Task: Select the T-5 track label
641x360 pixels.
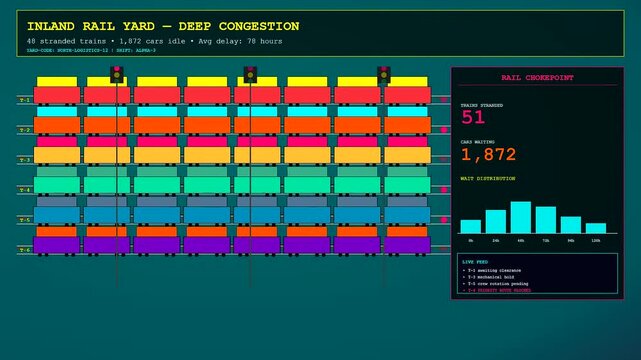Action: click(25, 220)
